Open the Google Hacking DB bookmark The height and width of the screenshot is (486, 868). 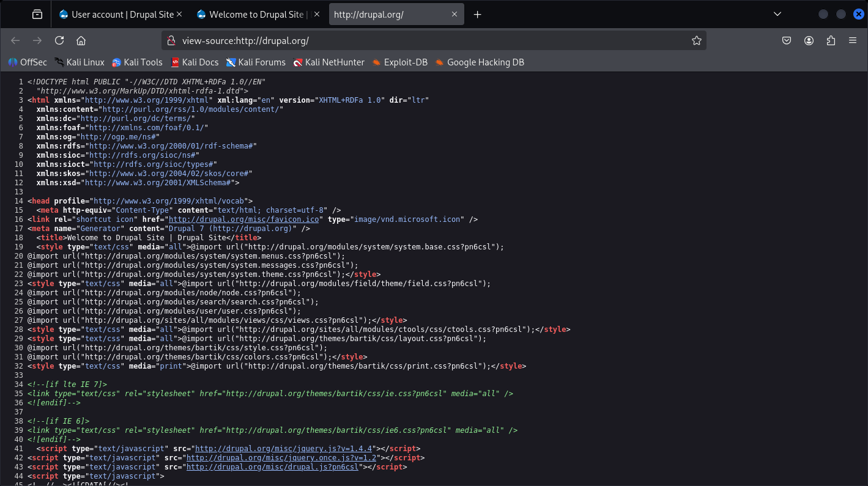click(x=480, y=62)
